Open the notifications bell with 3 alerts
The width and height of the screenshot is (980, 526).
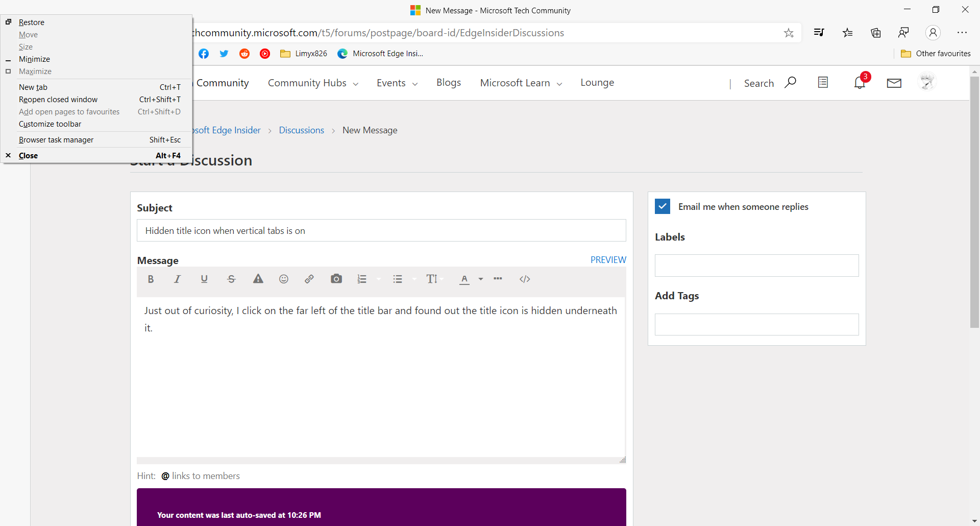point(860,82)
